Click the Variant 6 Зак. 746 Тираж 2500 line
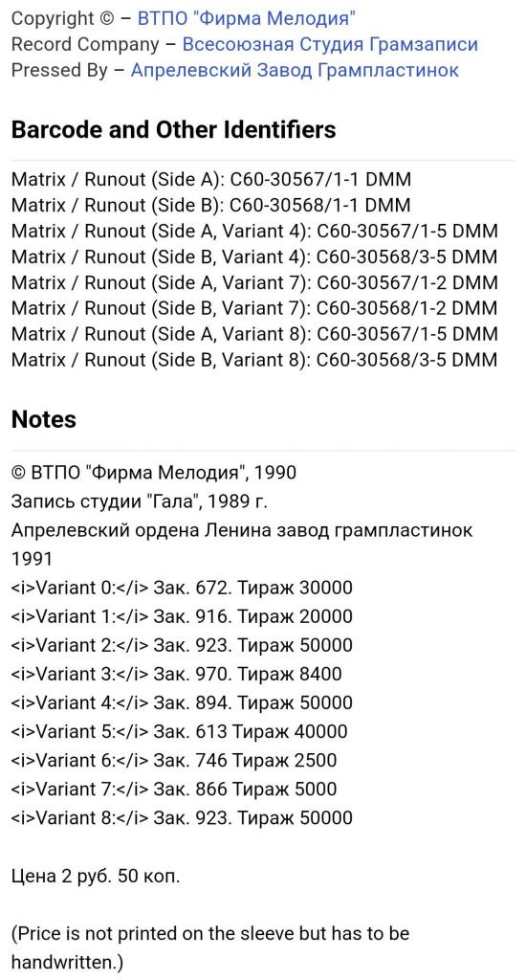Viewport: 526px width, 980px height. (174, 760)
